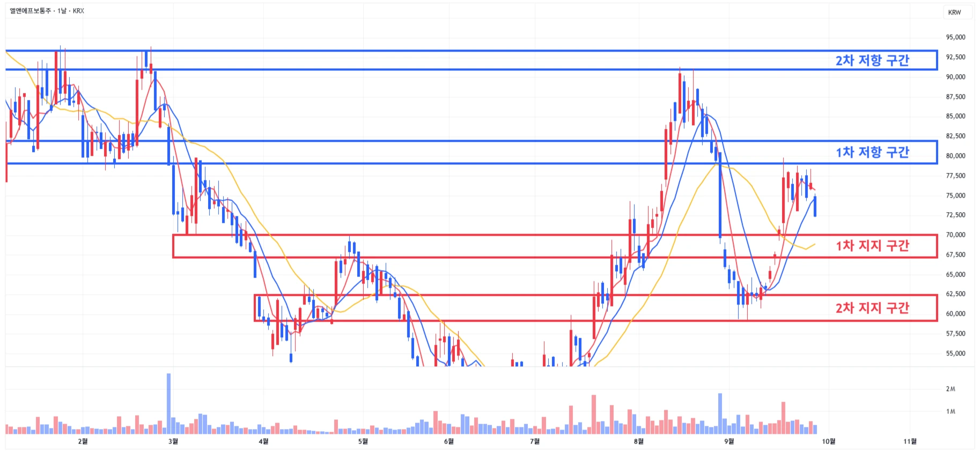The width and height of the screenshot is (980, 458).
Task: Click the 2M volume axis label
Action: 950,389
